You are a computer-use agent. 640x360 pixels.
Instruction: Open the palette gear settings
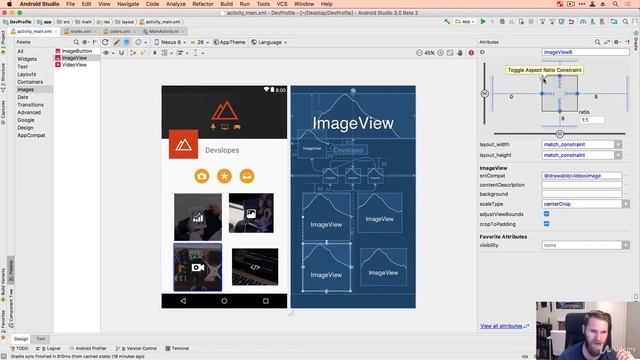pyautogui.click(x=85, y=42)
